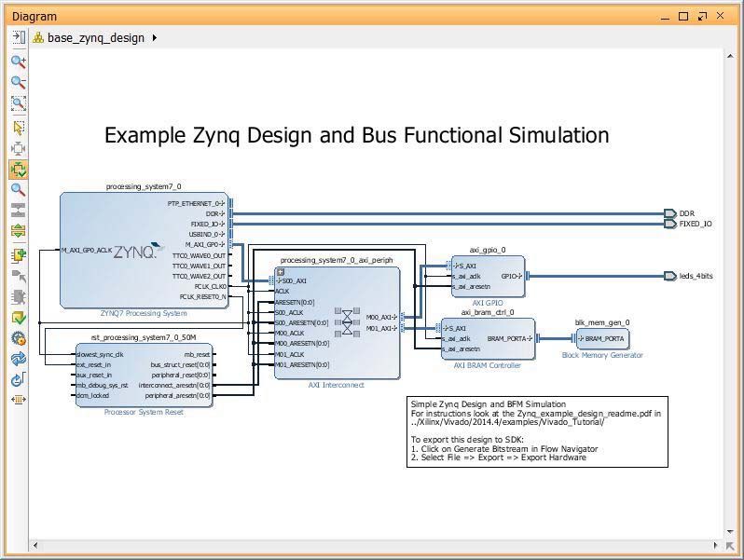Click the blk_mem_gen_0 block name
Image resolution: width=744 pixels, height=560 pixels.
602,323
